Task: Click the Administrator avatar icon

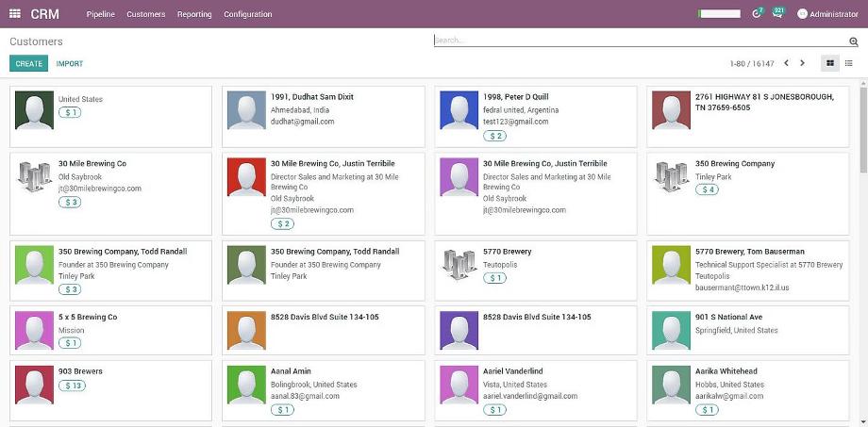Action: pyautogui.click(x=802, y=14)
